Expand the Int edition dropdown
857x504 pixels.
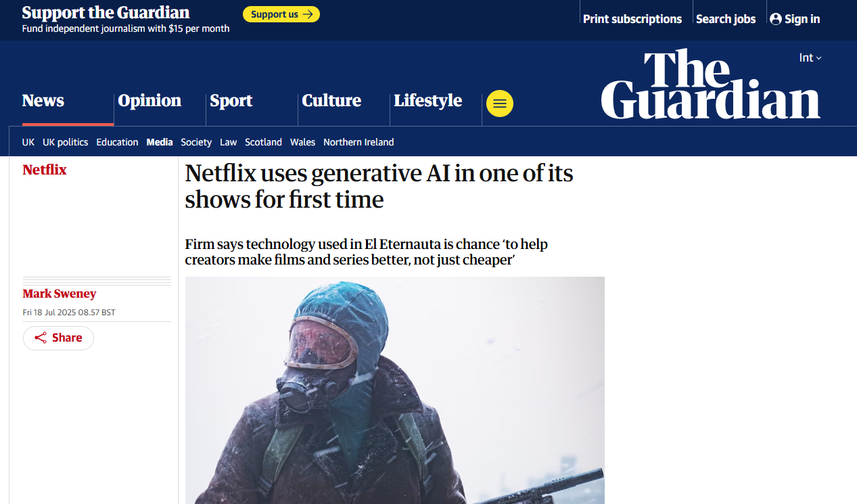pyautogui.click(x=810, y=58)
